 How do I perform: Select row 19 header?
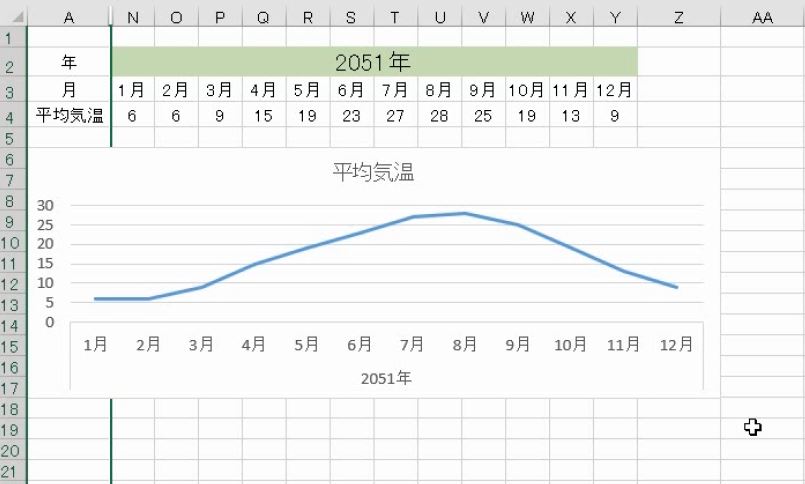(x=13, y=429)
